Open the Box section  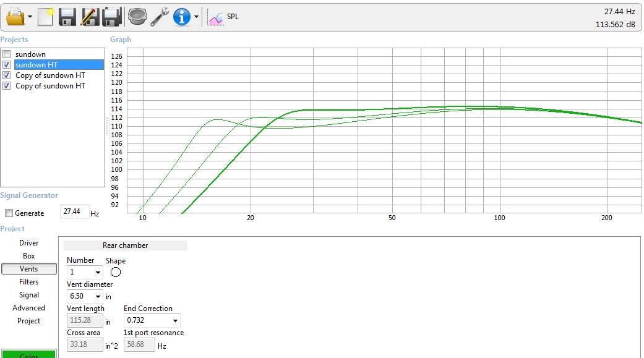tap(28, 256)
